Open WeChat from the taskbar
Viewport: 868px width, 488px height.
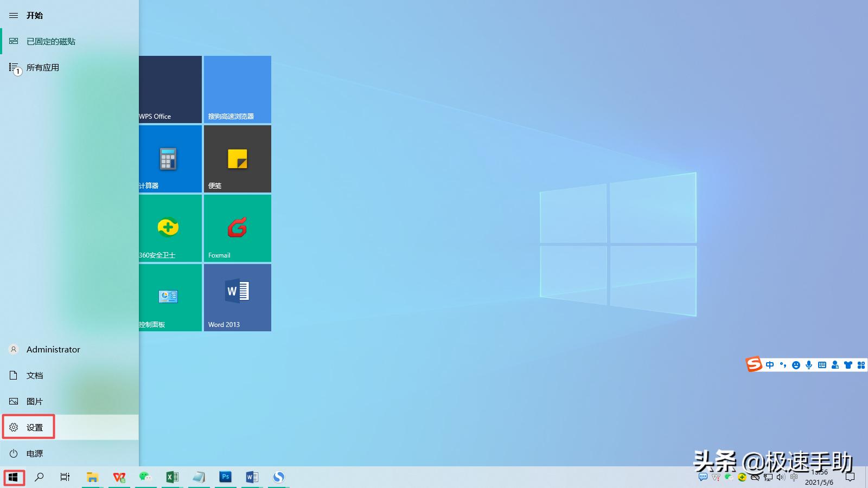(x=145, y=477)
